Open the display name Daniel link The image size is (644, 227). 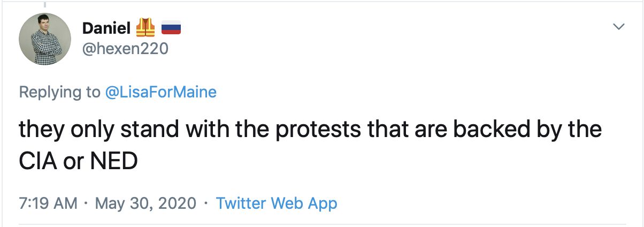pyautogui.click(x=107, y=28)
